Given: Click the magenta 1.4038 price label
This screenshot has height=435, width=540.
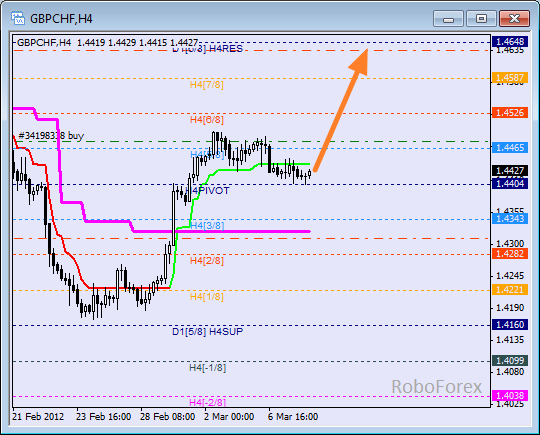Looking at the screenshot, I should (x=510, y=395).
